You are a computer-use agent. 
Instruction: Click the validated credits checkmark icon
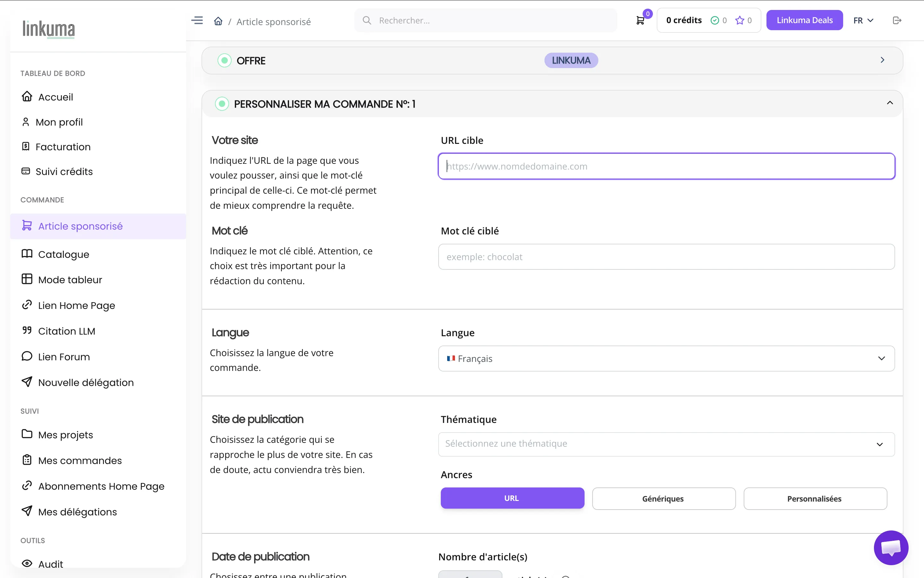coord(714,20)
